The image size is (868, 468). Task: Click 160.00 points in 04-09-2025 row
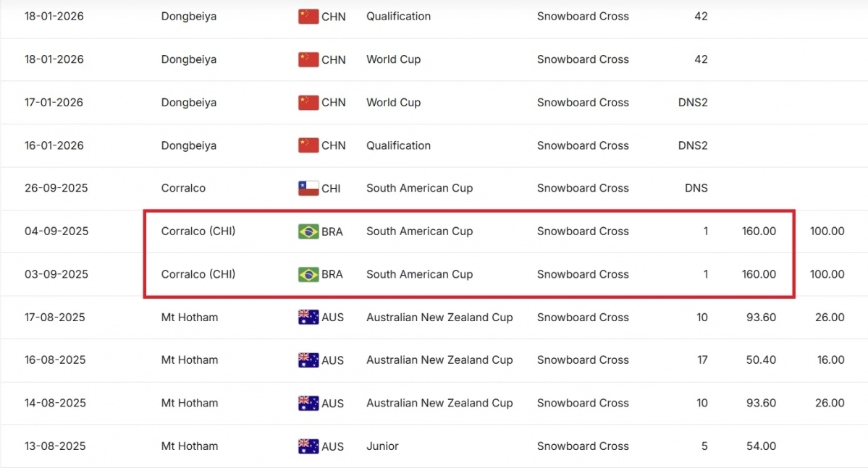click(x=758, y=231)
